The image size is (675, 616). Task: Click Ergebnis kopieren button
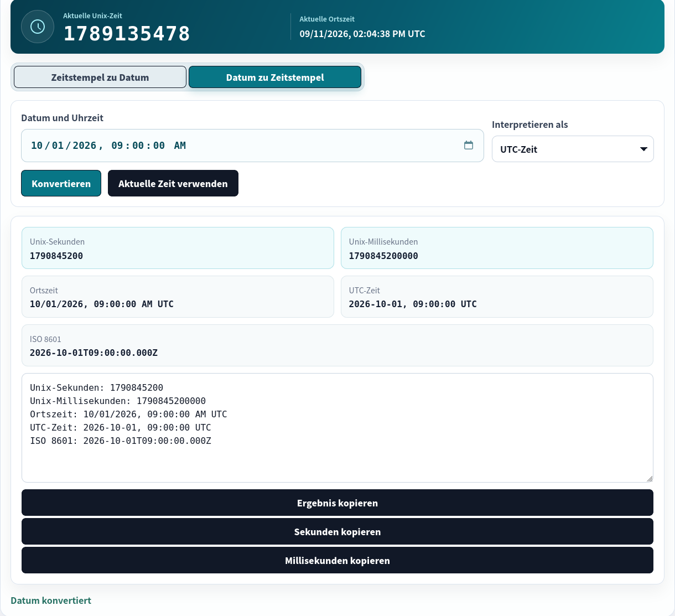click(337, 503)
